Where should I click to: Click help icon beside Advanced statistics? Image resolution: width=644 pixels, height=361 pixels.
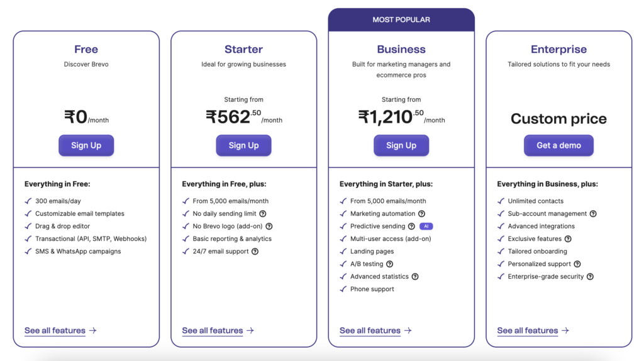tap(415, 277)
